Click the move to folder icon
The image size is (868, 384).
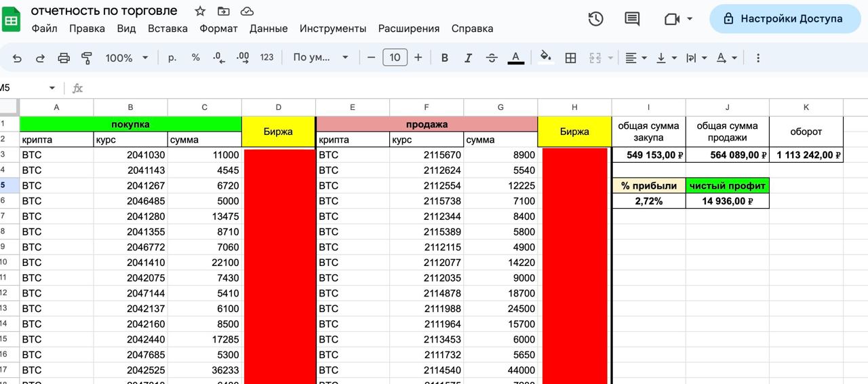(x=223, y=11)
